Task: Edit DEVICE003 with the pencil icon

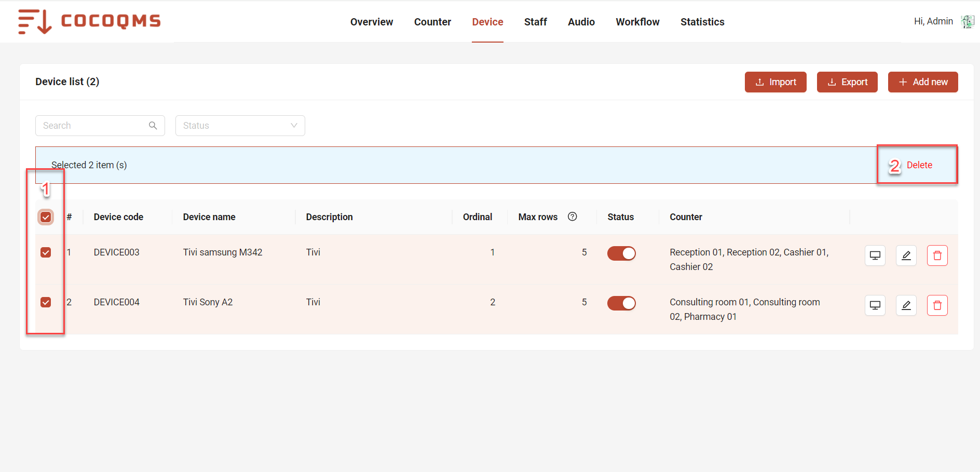Action: point(906,255)
